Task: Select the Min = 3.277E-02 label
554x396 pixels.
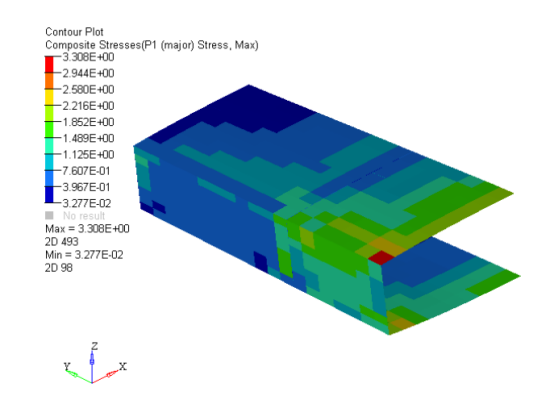Action: pyautogui.click(x=84, y=255)
